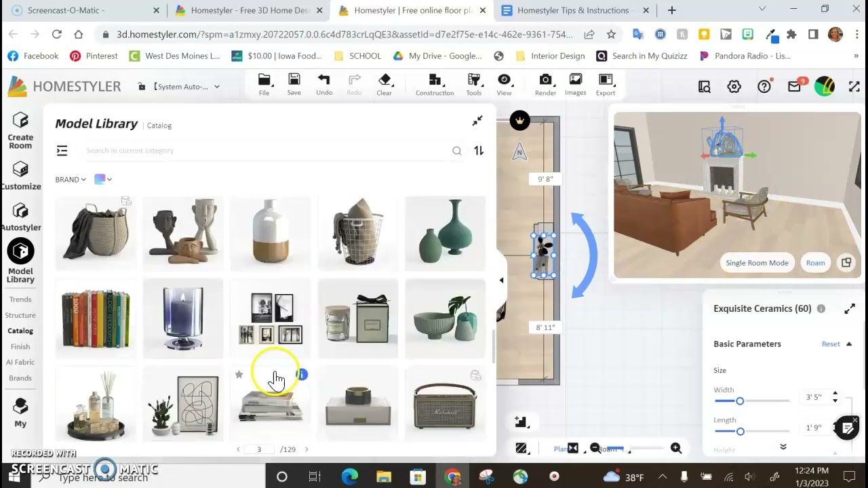Viewport: 868px width, 488px height.
Task: Collapse the Basic Parameters section
Action: (848, 344)
